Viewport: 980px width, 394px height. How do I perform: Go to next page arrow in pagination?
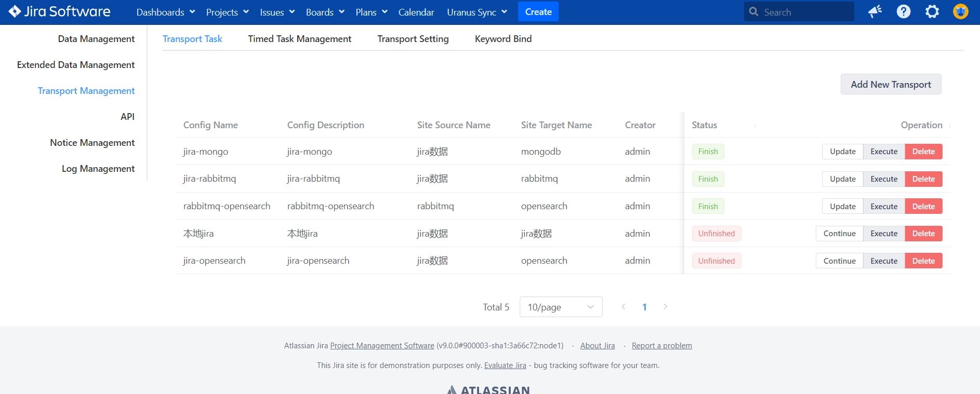pos(665,307)
